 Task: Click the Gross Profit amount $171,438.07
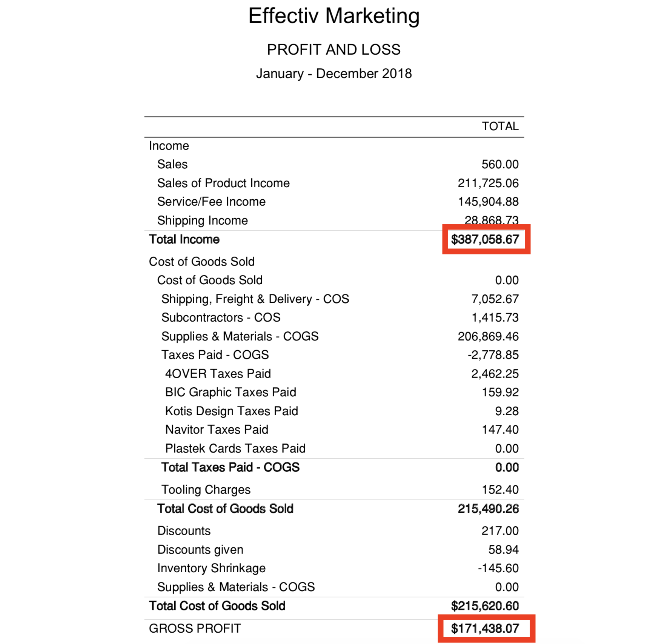pos(485,629)
